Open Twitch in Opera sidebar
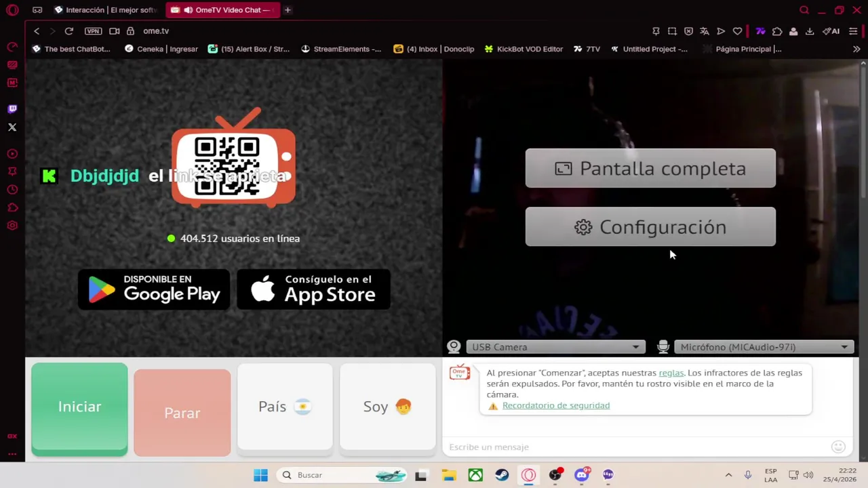Viewport: 868px width, 488px height. point(12,109)
